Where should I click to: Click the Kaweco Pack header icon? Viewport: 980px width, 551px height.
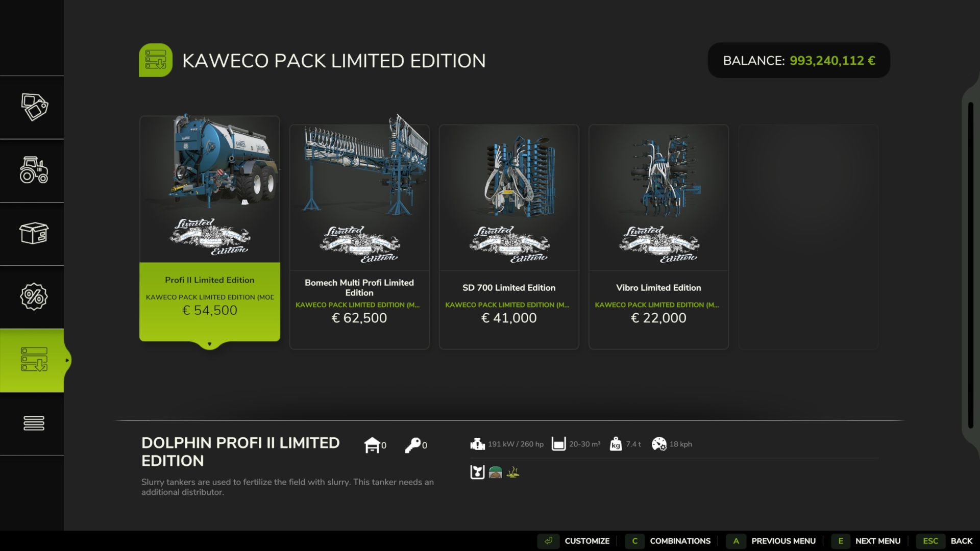click(x=156, y=60)
